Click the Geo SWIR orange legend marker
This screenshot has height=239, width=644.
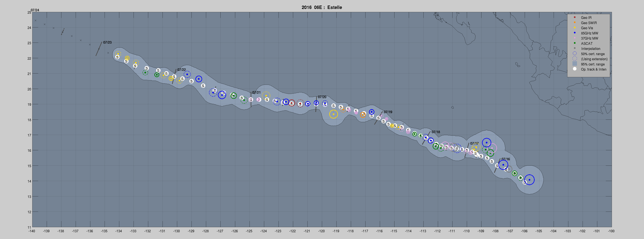point(575,22)
